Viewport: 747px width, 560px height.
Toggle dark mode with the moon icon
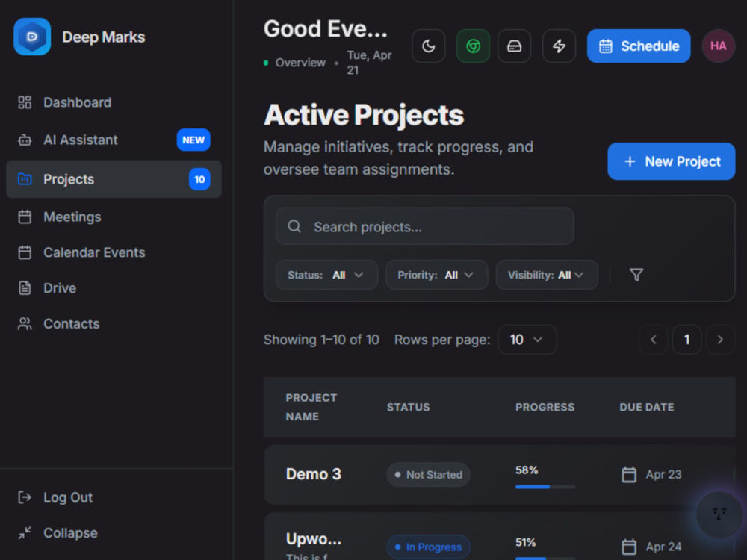pos(429,46)
